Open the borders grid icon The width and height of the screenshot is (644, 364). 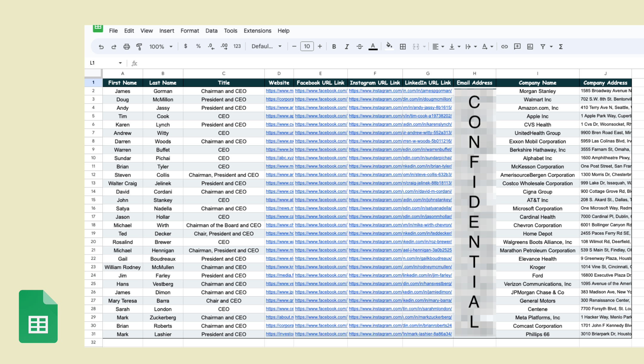402,47
